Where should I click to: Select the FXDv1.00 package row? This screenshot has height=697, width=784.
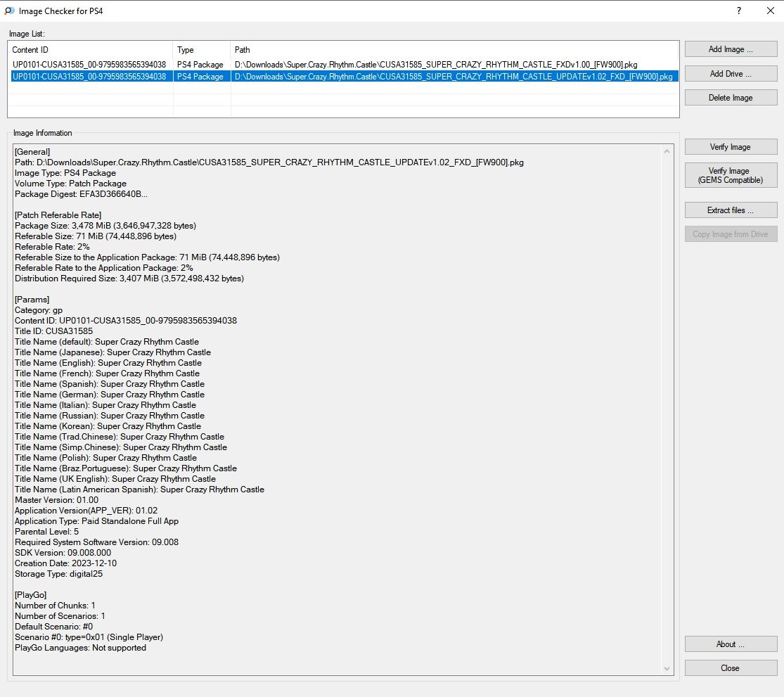click(344, 65)
